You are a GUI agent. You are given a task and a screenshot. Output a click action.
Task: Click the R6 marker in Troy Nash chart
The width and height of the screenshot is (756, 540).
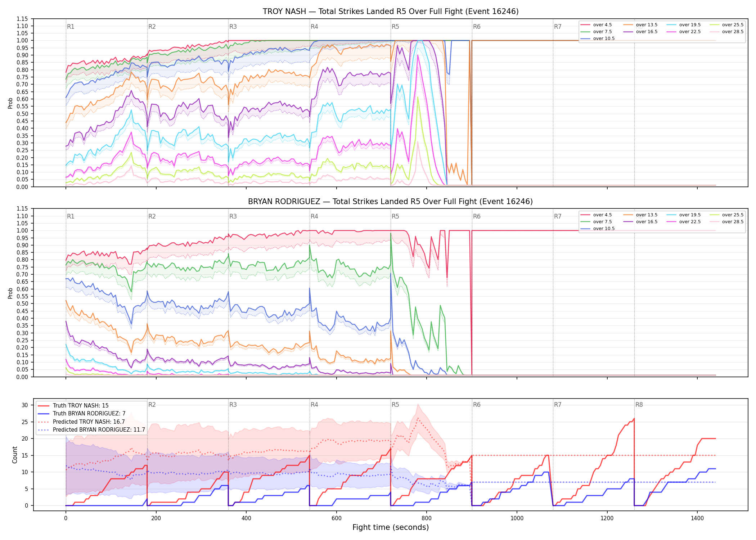tap(477, 27)
